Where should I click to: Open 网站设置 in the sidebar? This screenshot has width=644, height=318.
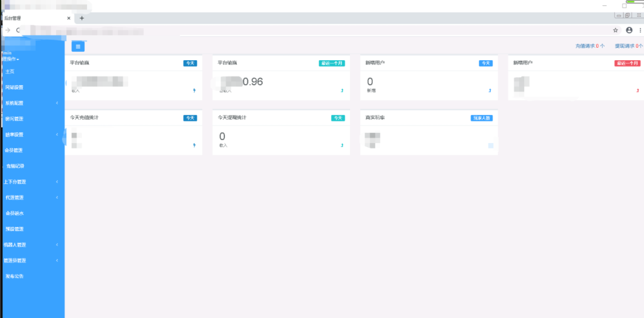coord(14,88)
